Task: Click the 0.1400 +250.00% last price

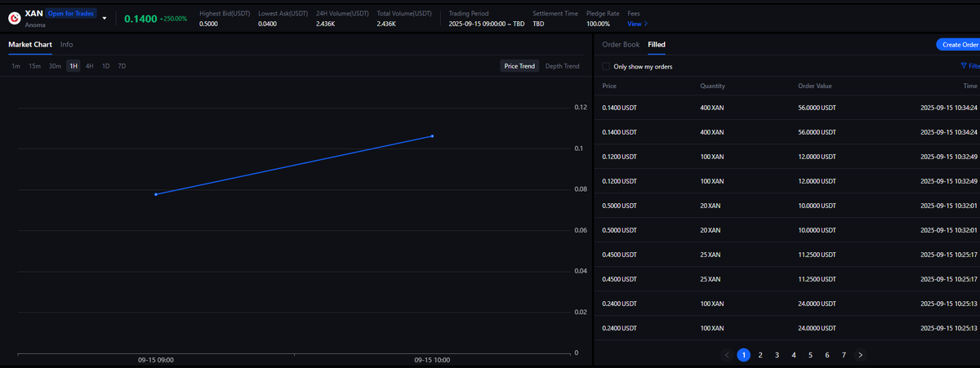Action: (155, 18)
